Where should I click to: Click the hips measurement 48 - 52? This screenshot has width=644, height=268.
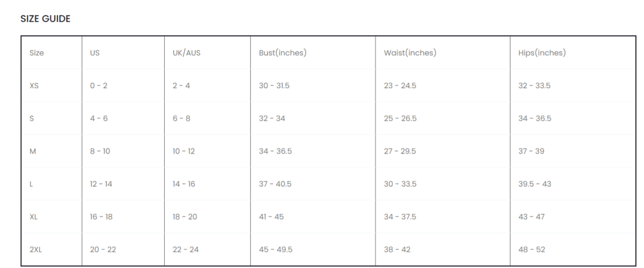[x=531, y=250]
